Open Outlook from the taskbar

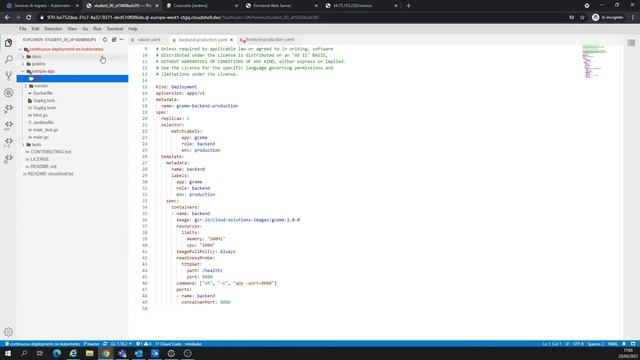(x=138, y=353)
